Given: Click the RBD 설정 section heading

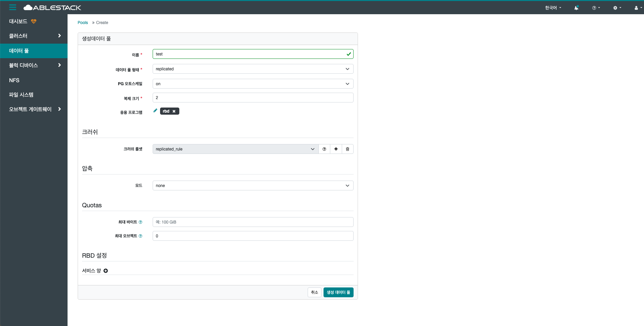Looking at the screenshot, I should (x=95, y=256).
